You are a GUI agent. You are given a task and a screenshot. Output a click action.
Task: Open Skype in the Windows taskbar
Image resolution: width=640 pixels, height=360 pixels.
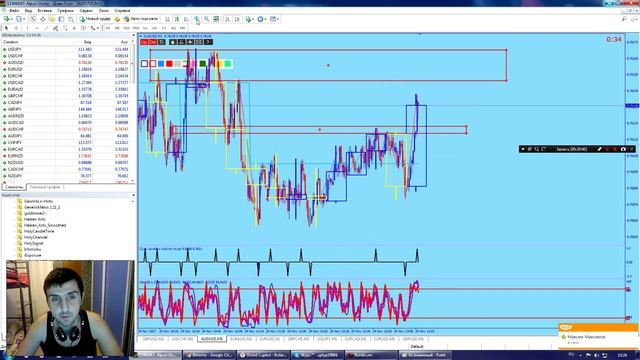(x=317, y=355)
